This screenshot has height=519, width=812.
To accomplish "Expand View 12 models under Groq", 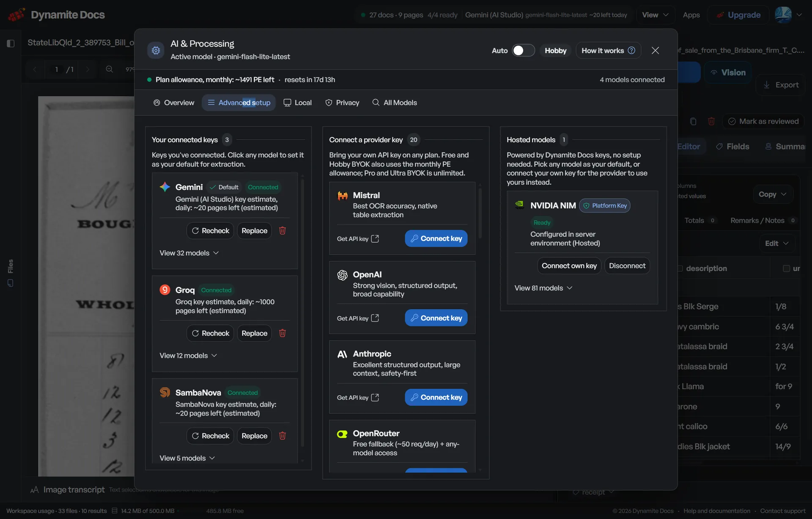I will click(x=188, y=355).
